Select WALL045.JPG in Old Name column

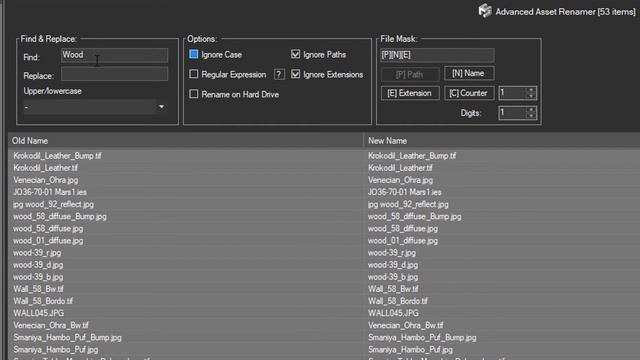39,313
